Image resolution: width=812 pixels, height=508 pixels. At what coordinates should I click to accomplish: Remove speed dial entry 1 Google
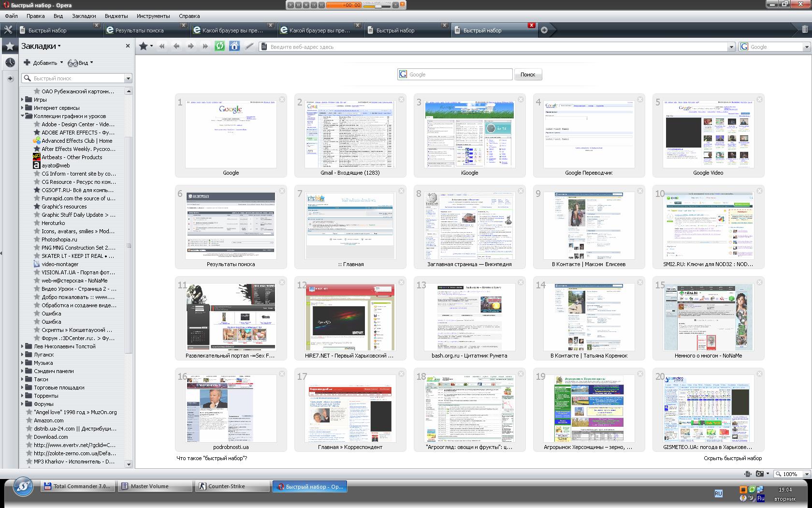(x=282, y=99)
